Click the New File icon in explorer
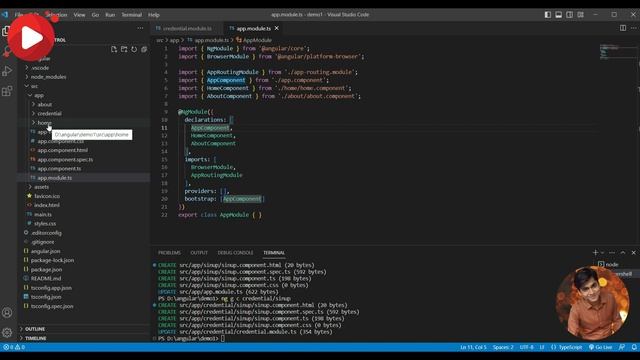The height and width of the screenshot is (360, 640). pyautogui.click(x=114, y=49)
